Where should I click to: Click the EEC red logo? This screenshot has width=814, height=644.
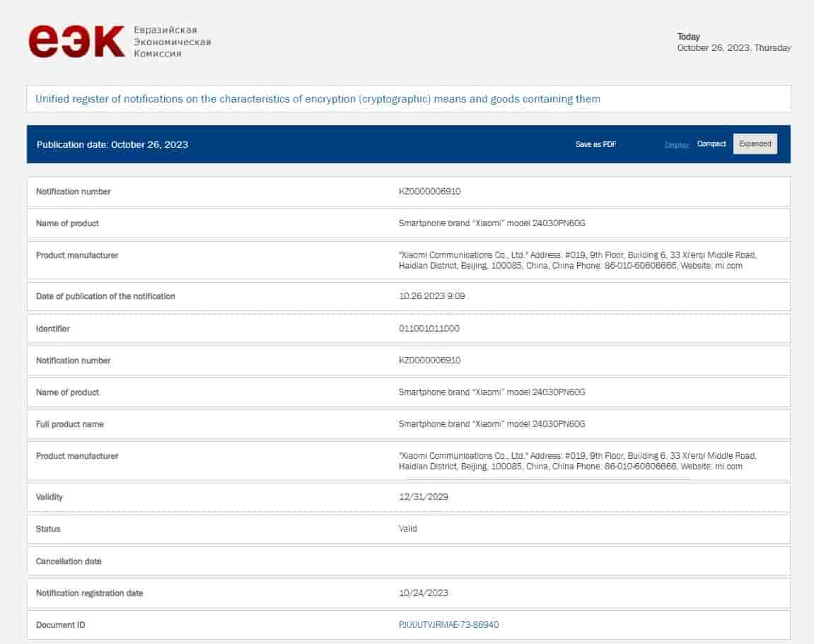coord(76,42)
